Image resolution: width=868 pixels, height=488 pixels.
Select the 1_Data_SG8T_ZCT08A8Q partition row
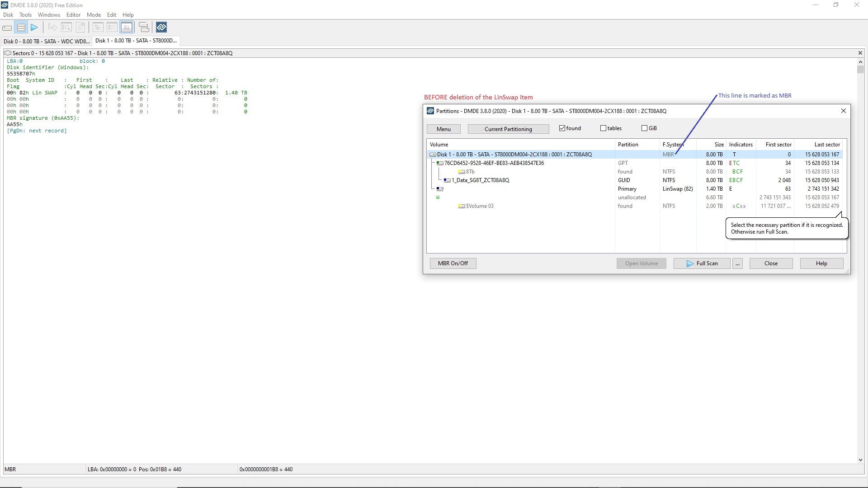click(x=635, y=180)
